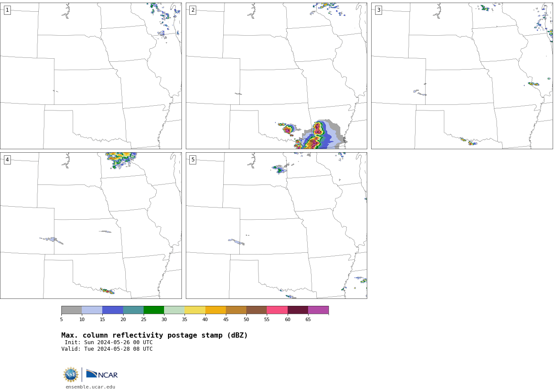Click the pink 55-60 dBZ swatch
Viewport: 557px width, 392px height.
coord(277,310)
